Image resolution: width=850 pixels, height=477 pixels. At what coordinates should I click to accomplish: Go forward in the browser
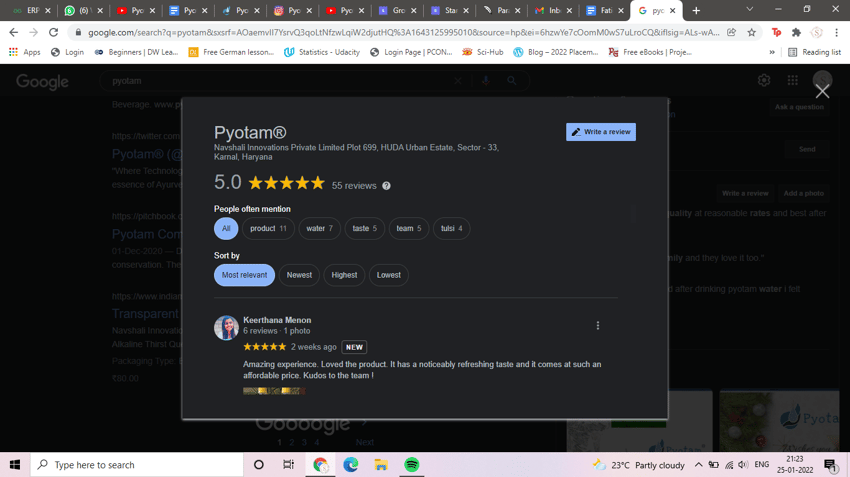click(34, 33)
